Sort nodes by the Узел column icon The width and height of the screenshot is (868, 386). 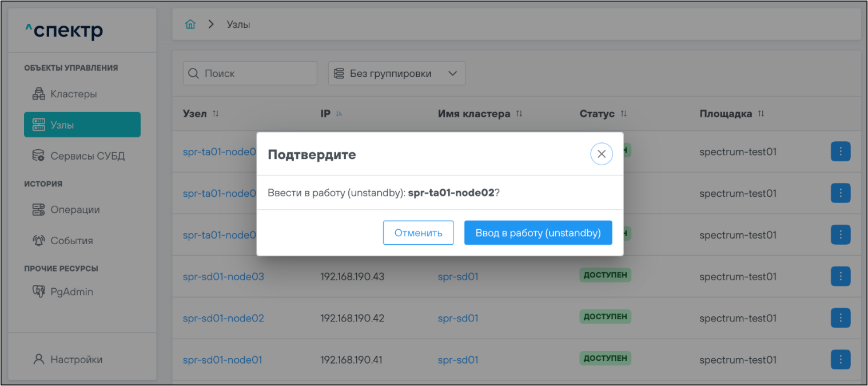point(216,114)
